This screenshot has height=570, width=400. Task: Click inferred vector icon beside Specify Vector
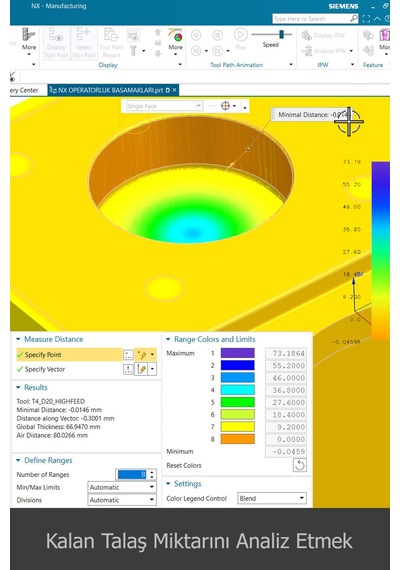click(142, 369)
